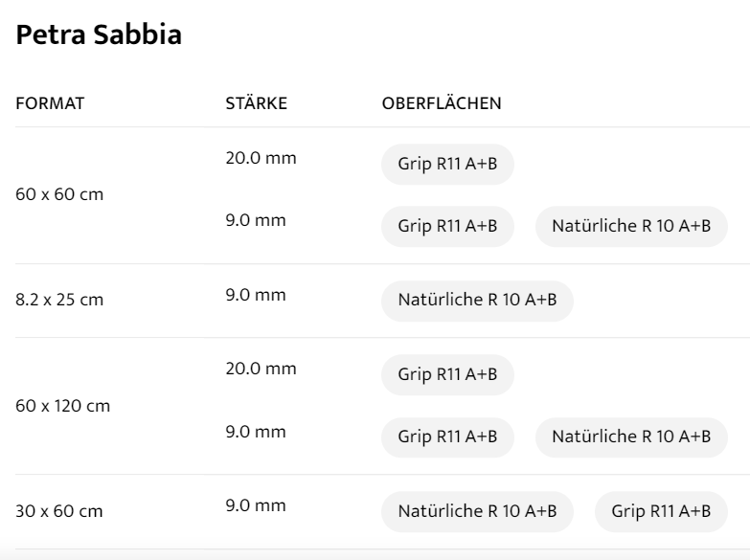Select Natürliche R 10 A+B for 30 x 60 cm
This screenshot has height=560, width=750.
pyautogui.click(x=477, y=511)
